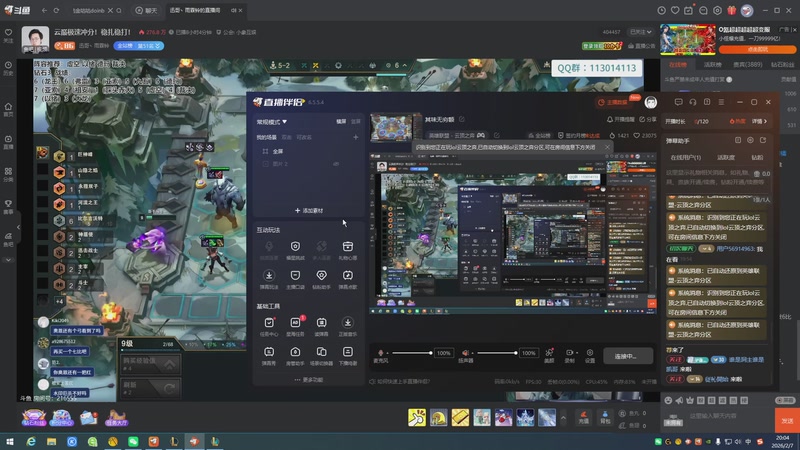Viewport: 800px width, 450px height.
Task: Open the microphone device dropdown arrow
Action: tap(387, 353)
